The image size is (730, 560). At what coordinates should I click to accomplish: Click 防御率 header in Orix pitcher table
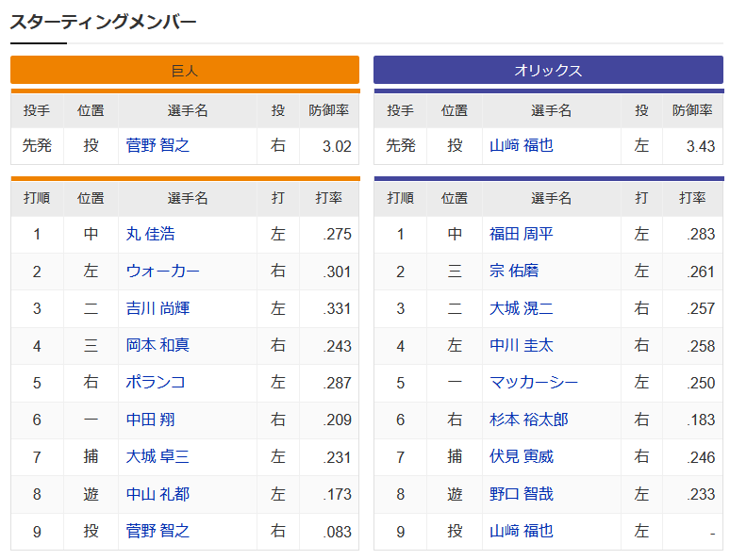click(x=692, y=110)
